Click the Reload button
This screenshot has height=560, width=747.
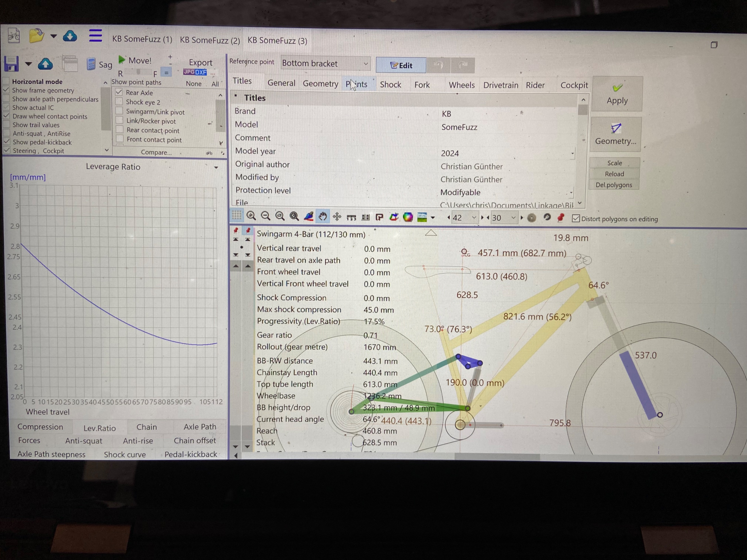point(614,174)
